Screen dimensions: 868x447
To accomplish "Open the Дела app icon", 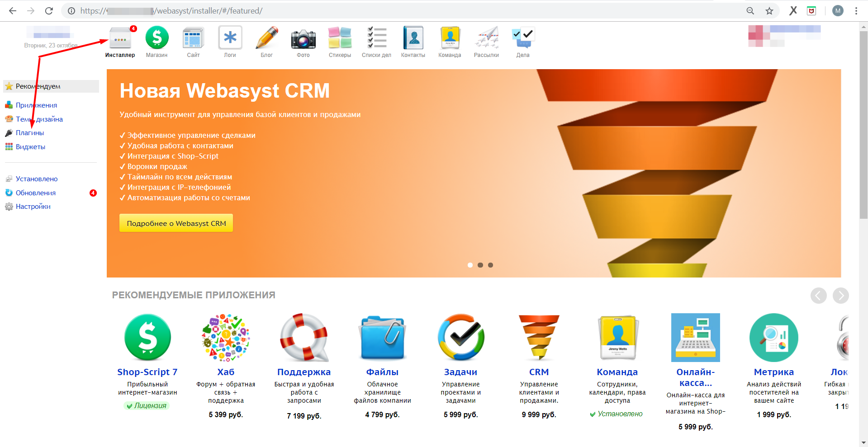I will (x=523, y=38).
